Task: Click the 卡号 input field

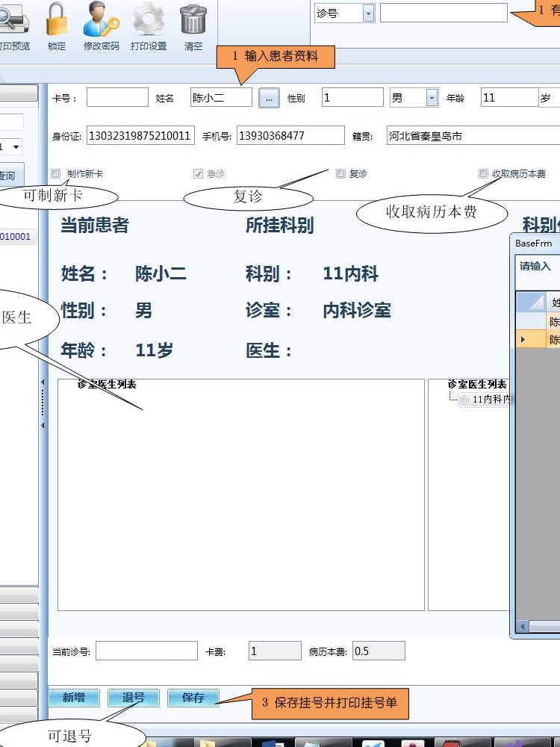Action: pyautogui.click(x=117, y=98)
